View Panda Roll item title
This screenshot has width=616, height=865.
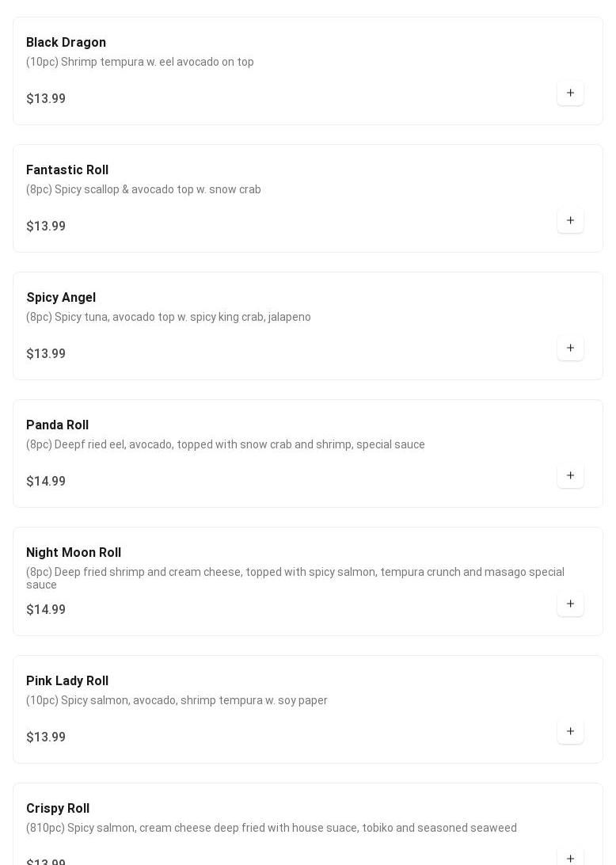[57, 425]
